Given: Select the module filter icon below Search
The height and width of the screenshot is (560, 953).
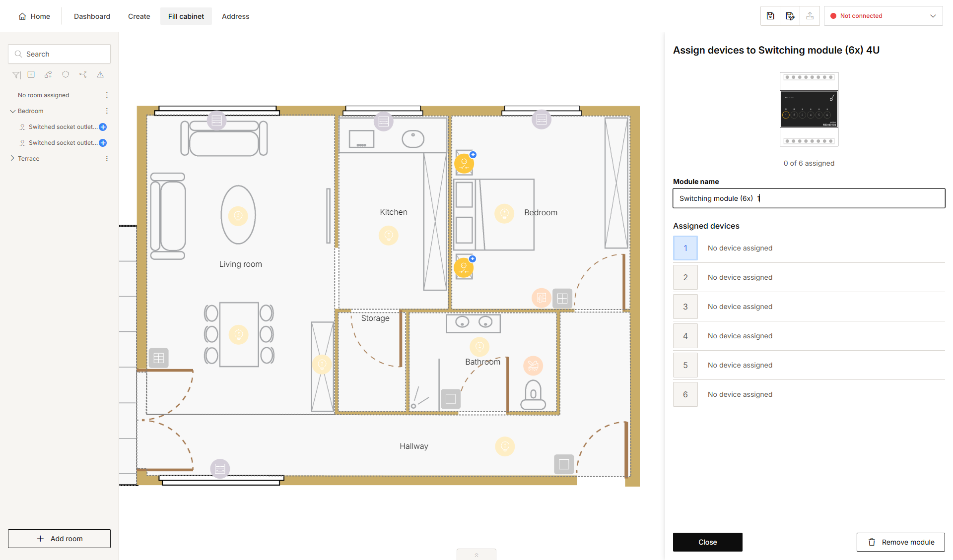Looking at the screenshot, I should pos(31,74).
